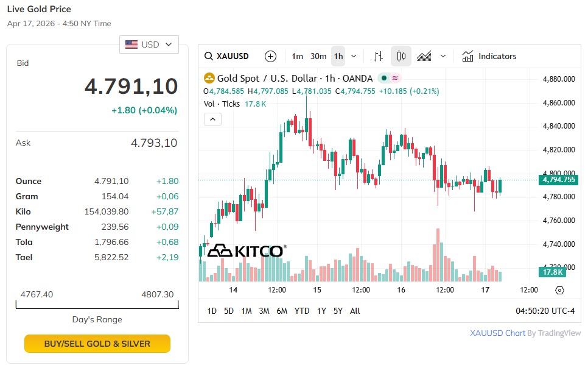Expand the time interval dropdown arrow
Viewport: 588px width, 365px height.
(x=354, y=56)
